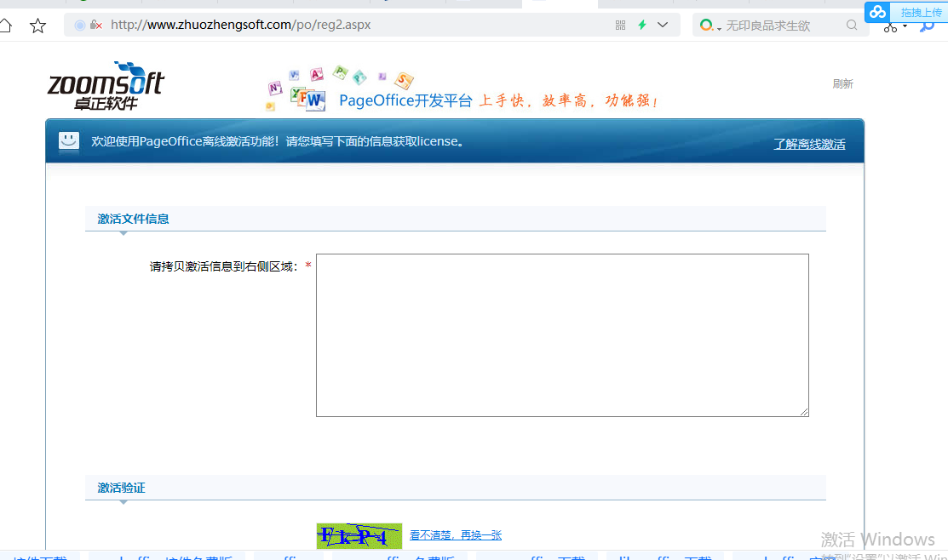Click the 拖拽上传 cloud upload button
The image size is (948, 560).
pyautogui.click(x=906, y=12)
